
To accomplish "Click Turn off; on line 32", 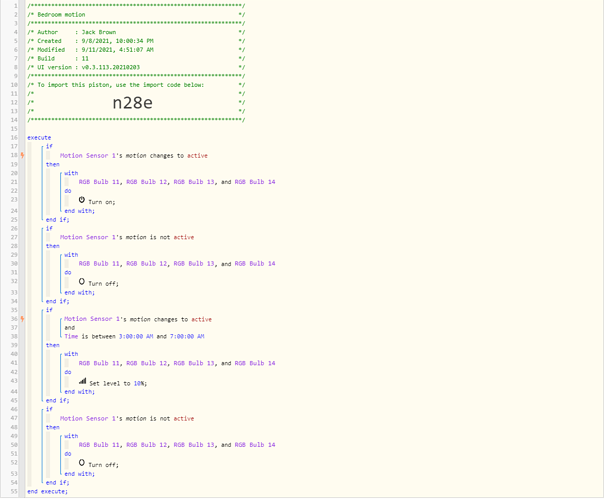I will click(x=104, y=284).
